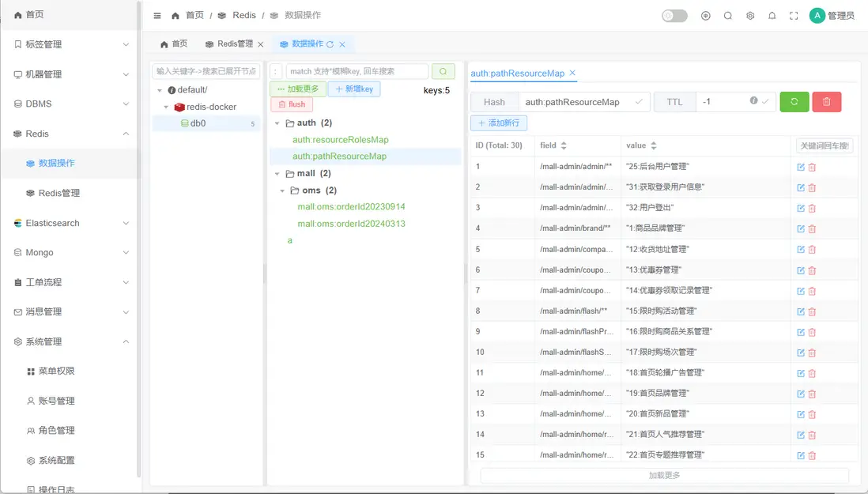Image resolution: width=868 pixels, height=494 pixels.
Task: Delete row 4 using its trash icon
Action: tap(812, 229)
